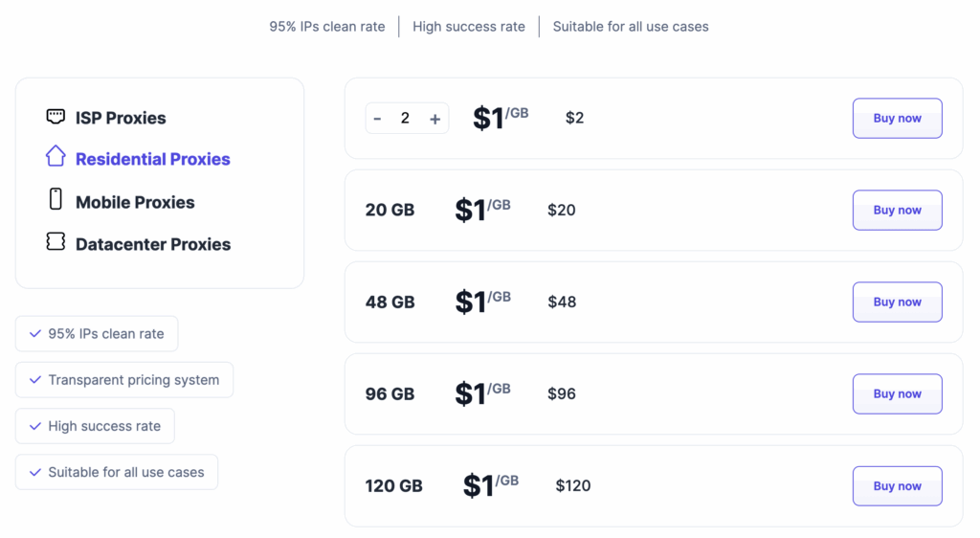Click checkmark beside 95% IPs clean rate
The width and height of the screenshot is (980, 538).
(35, 334)
